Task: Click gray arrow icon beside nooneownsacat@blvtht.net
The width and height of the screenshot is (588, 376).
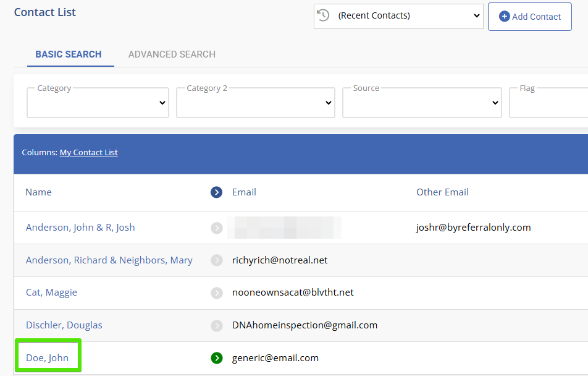Action: coord(216,293)
